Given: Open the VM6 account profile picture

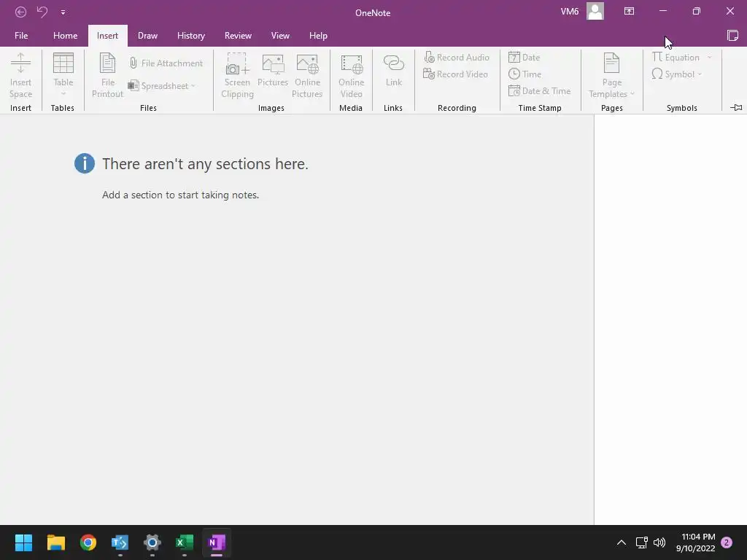Looking at the screenshot, I should (595, 12).
